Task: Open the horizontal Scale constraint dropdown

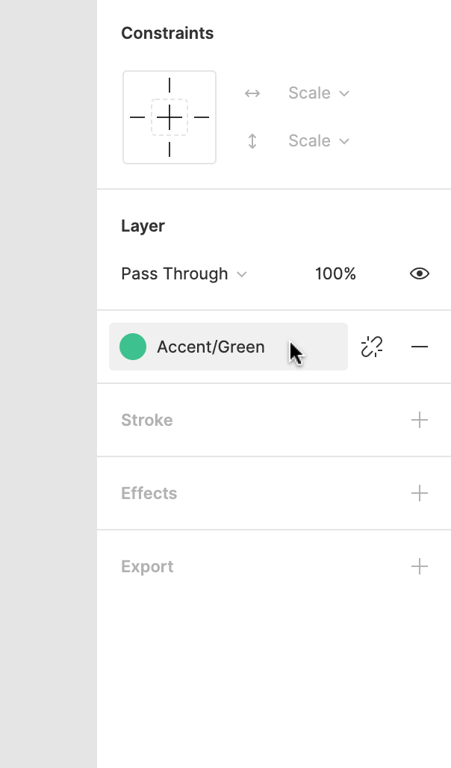Action: tap(319, 93)
